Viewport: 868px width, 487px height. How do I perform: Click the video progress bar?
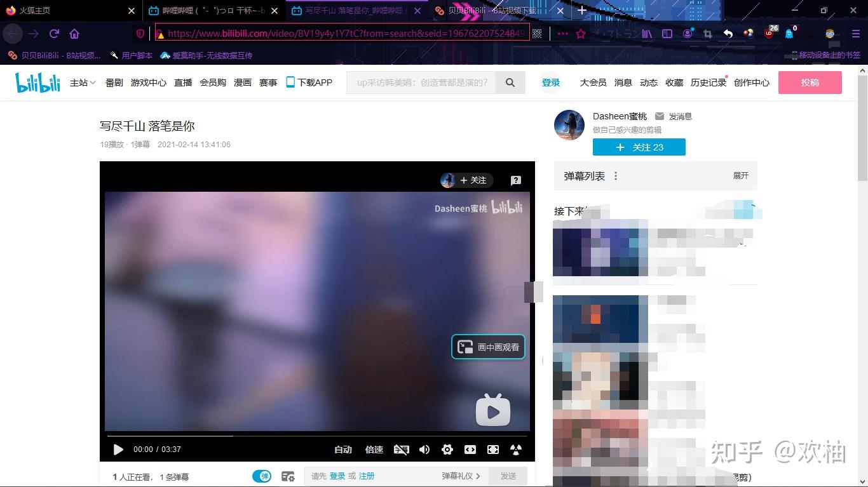(x=317, y=436)
